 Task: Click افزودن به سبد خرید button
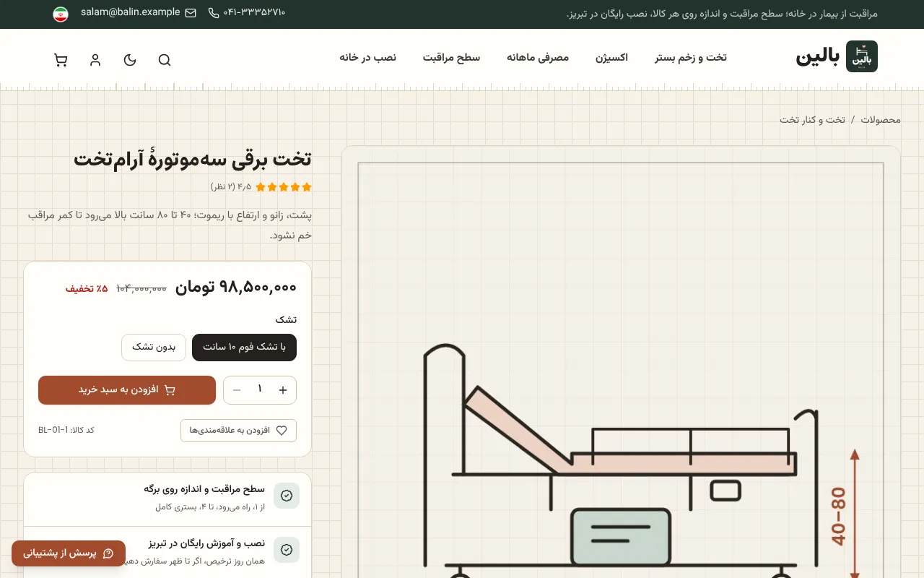coord(127,390)
